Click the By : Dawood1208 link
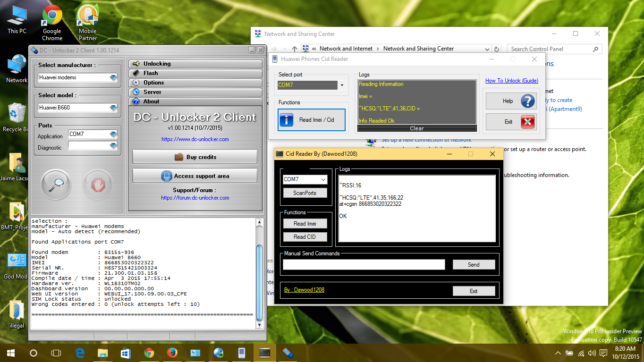Viewport: 644px width, 362px height. [304, 290]
